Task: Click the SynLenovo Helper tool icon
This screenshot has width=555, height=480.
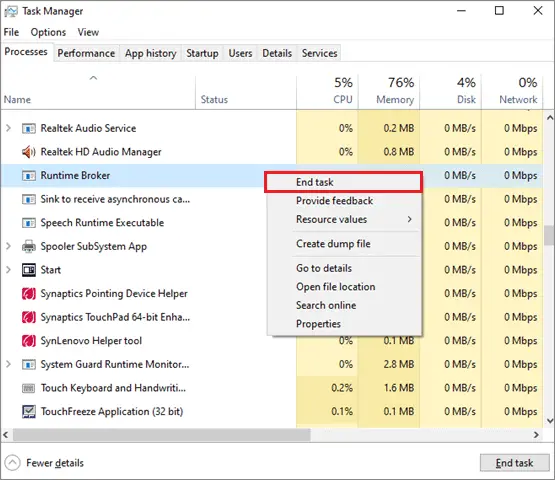Action: pyautogui.click(x=29, y=341)
